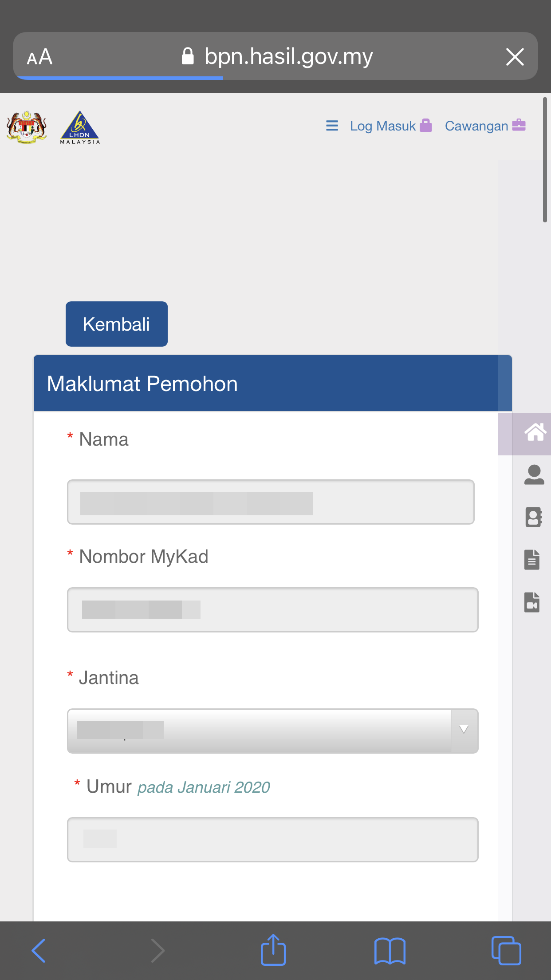Show Safari open tabs icon

pyautogui.click(x=506, y=951)
